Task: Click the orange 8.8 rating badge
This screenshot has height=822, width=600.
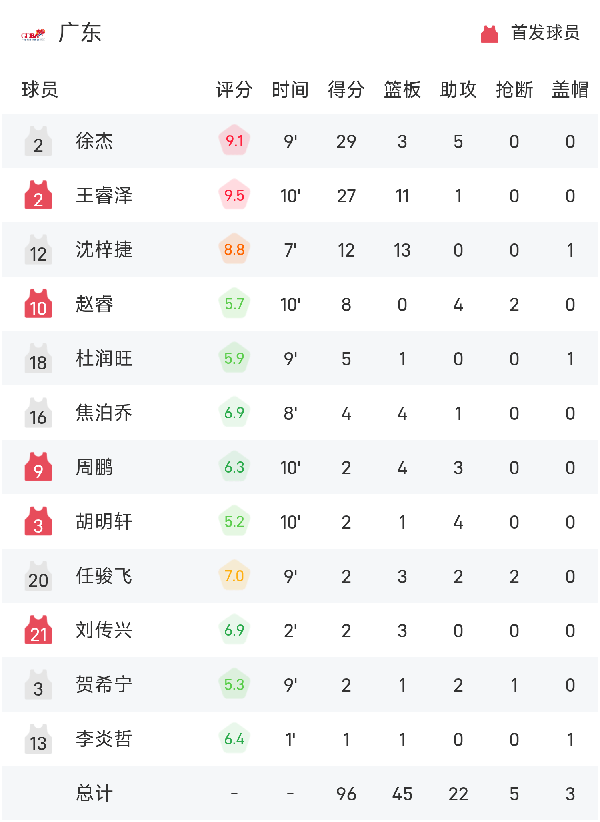Action: (x=234, y=250)
